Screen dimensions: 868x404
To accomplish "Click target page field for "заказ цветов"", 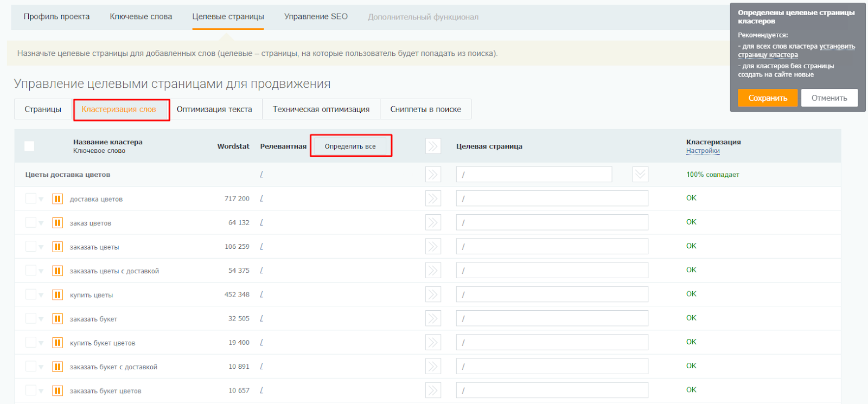I will (x=552, y=223).
